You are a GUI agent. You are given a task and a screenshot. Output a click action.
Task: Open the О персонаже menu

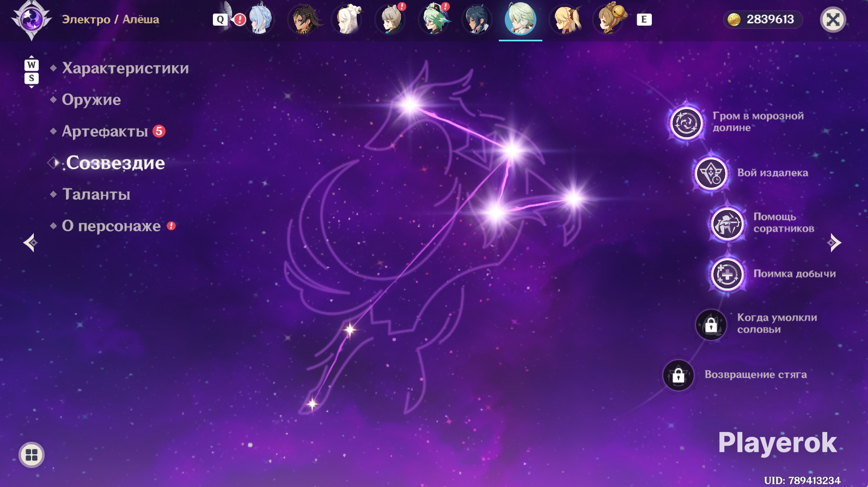pyautogui.click(x=112, y=226)
